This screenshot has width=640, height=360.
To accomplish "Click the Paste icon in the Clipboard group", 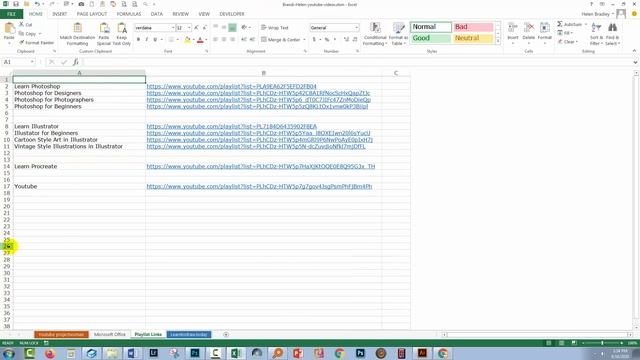I will click(x=9, y=29).
